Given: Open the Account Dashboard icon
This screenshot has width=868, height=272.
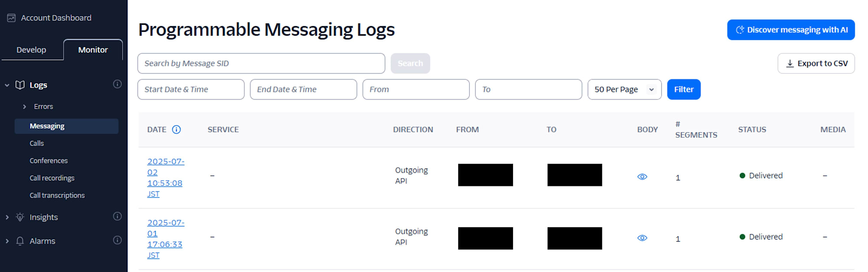Looking at the screenshot, I should (12, 18).
